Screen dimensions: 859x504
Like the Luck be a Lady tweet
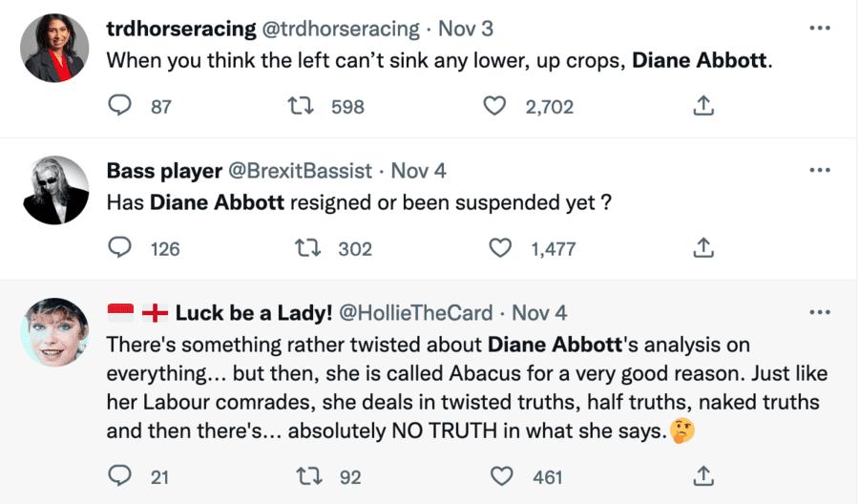(501, 475)
